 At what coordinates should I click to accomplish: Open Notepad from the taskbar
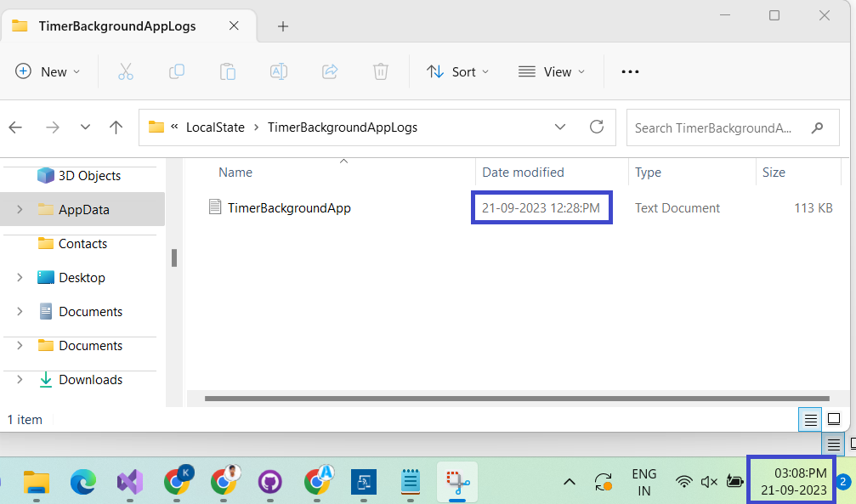point(410,483)
